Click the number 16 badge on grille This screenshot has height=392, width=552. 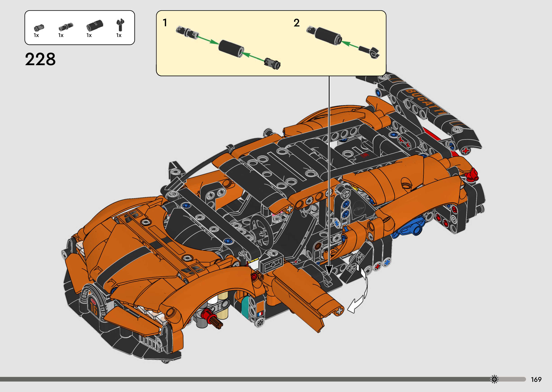pos(93,308)
